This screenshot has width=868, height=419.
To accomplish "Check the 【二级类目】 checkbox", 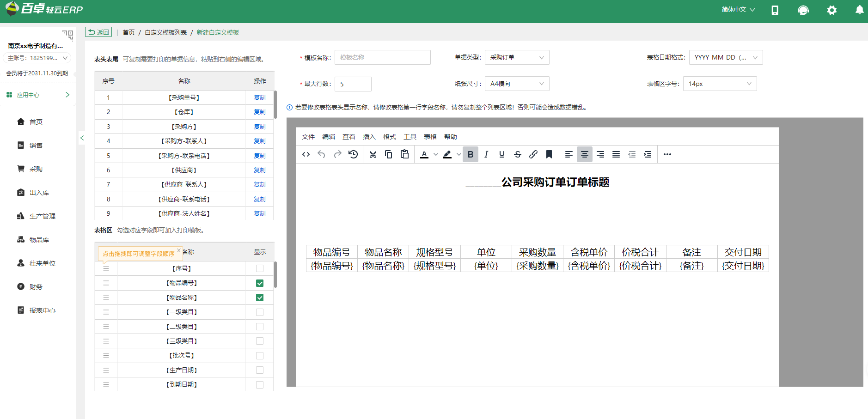I will pos(260,327).
